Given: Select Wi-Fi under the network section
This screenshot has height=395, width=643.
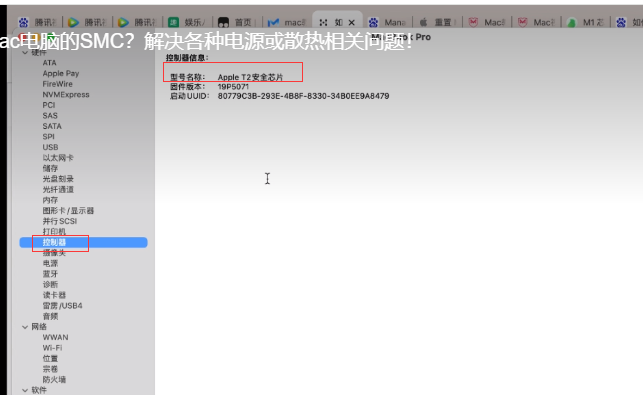Looking at the screenshot, I should (52, 348).
